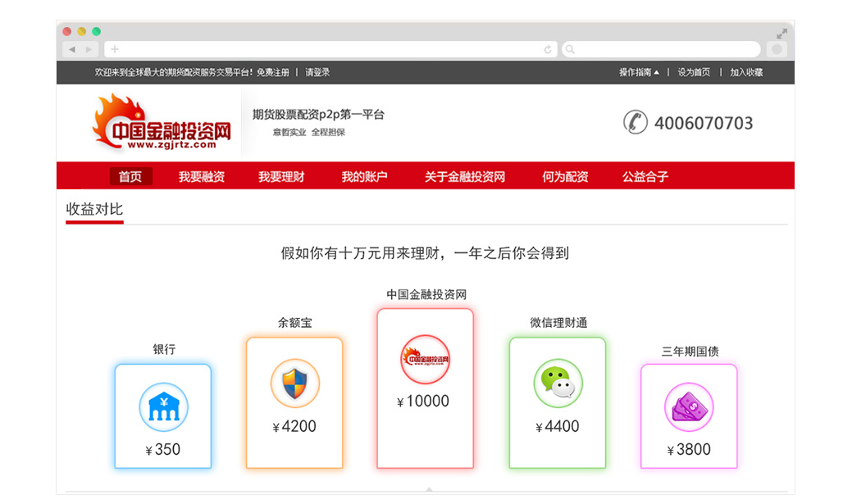The width and height of the screenshot is (852, 504).
Task: Reload the page with the refresh icon
Action: point(548,49)
